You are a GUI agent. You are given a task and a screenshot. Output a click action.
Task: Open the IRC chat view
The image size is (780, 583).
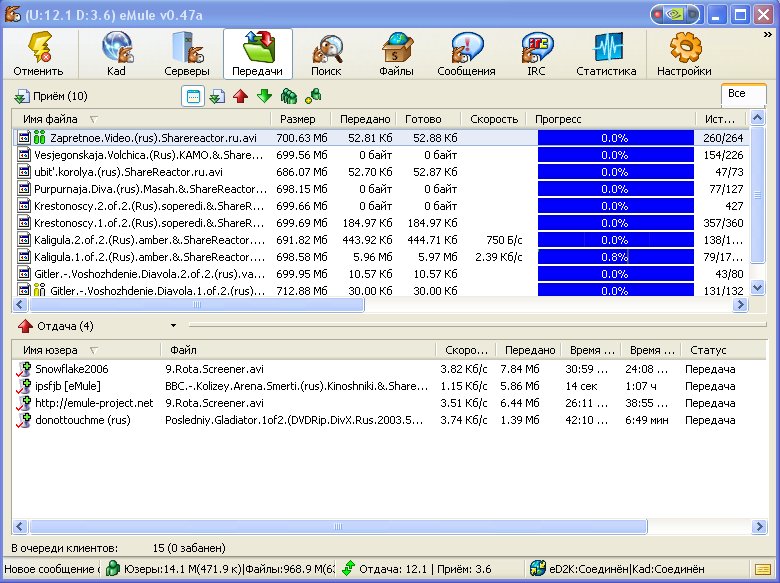[536, 54]
